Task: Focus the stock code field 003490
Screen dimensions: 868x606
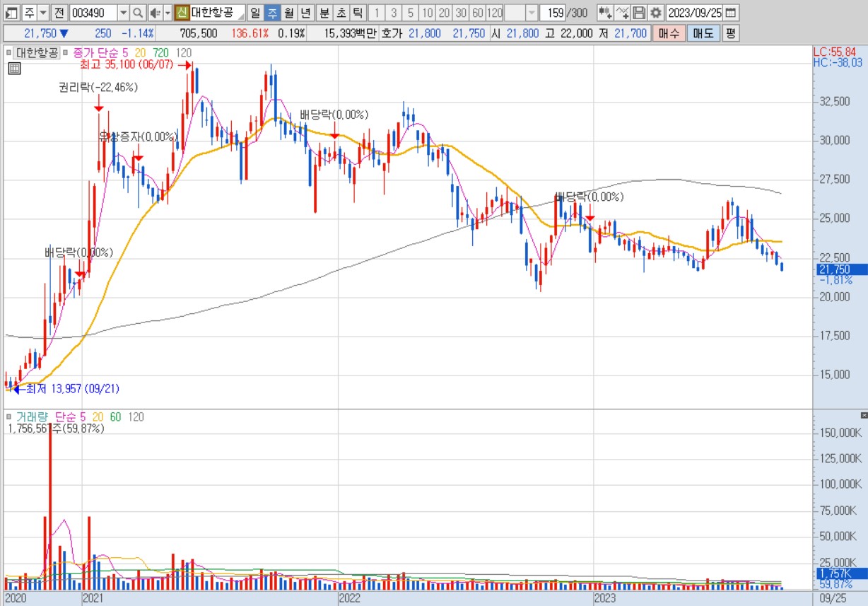Action: pos(93,13)
